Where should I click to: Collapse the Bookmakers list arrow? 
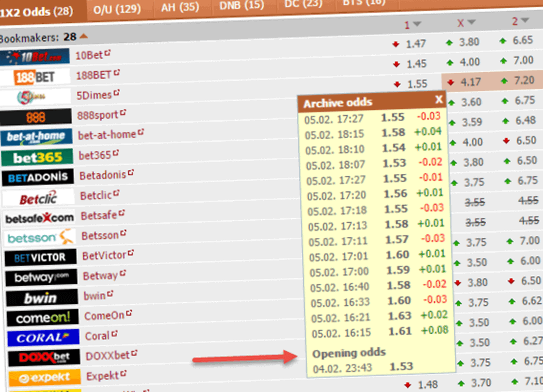83,37
